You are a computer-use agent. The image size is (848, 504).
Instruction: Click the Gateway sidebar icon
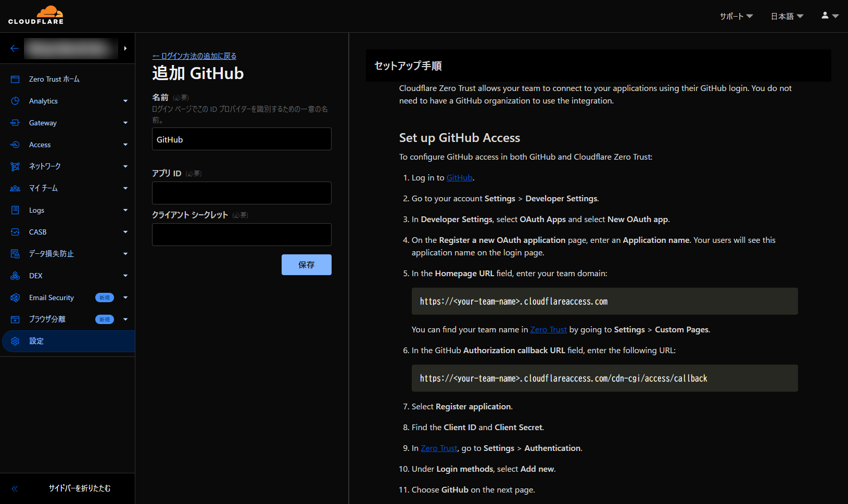click(15, 123)
